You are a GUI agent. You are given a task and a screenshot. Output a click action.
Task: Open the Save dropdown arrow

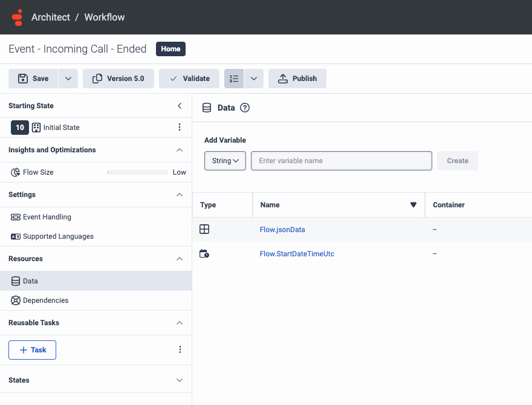tap(68, 79)
